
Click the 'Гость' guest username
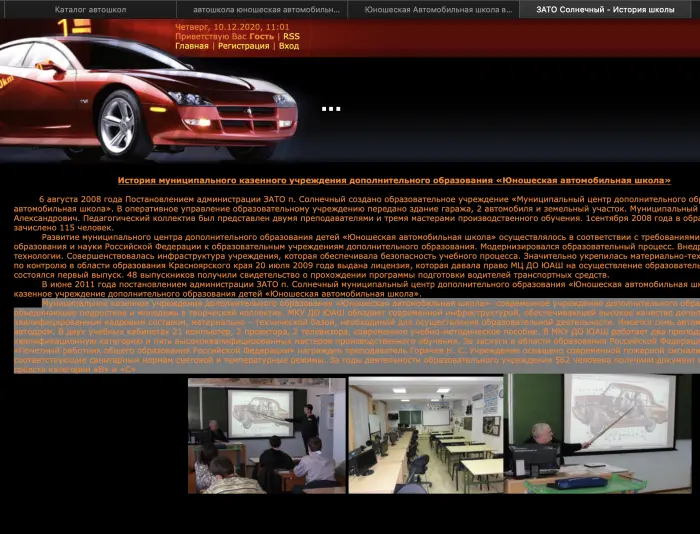(x=262, y=36)
